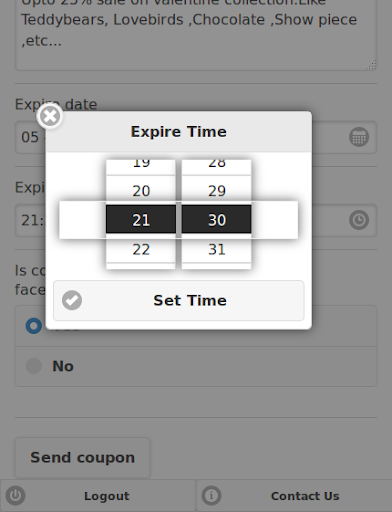
Task: Select the blue checked radio option
Action: point(34,326)
